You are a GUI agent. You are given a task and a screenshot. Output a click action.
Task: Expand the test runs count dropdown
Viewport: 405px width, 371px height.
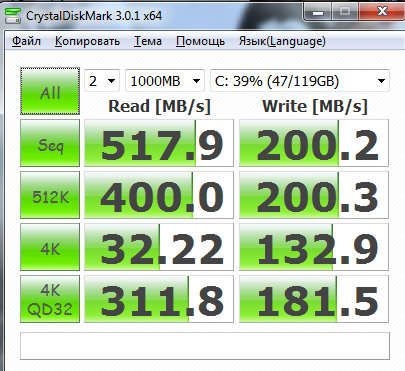(x=102, y=80)
